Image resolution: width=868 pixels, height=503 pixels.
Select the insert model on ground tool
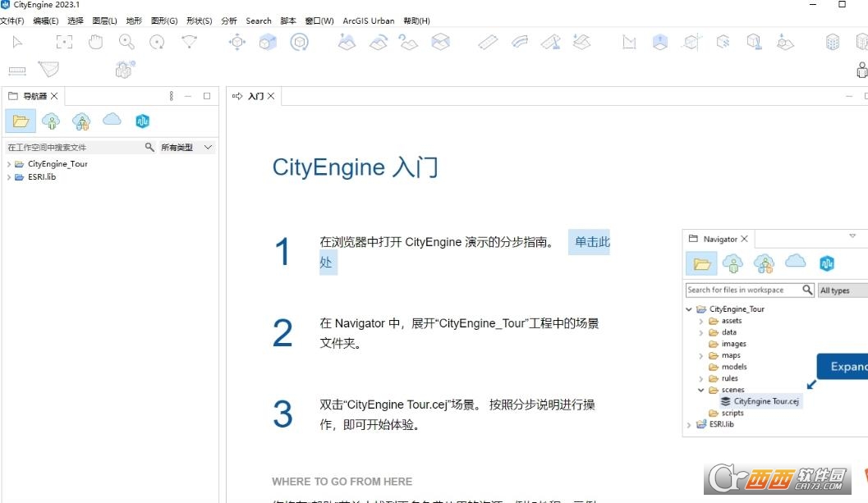tap(785, 42)
